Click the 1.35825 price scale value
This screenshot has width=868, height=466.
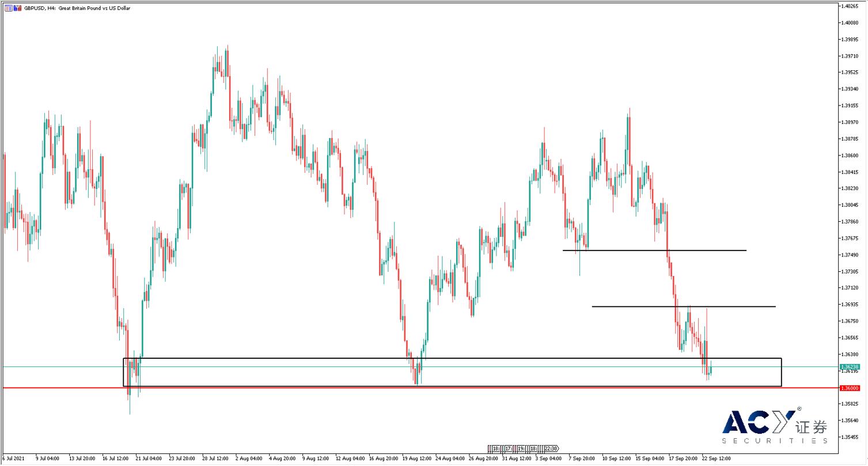[851, 404]
